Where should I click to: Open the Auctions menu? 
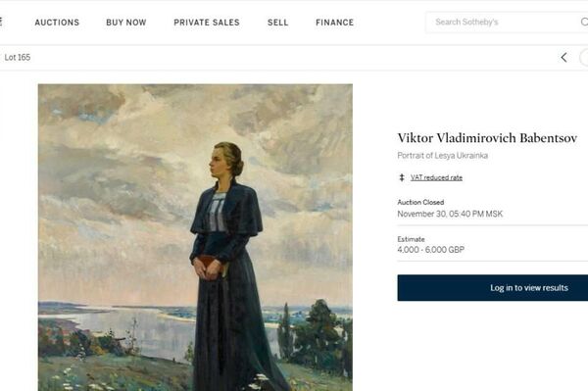[x=57, y=23]
